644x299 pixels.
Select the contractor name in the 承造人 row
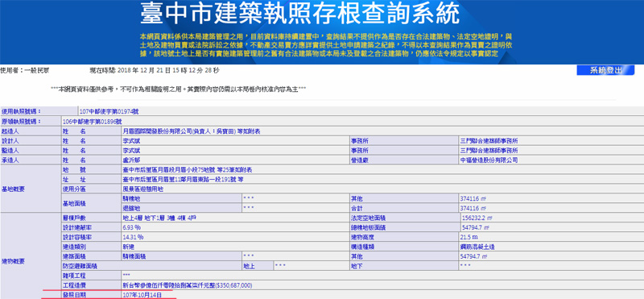click(131, 160)
